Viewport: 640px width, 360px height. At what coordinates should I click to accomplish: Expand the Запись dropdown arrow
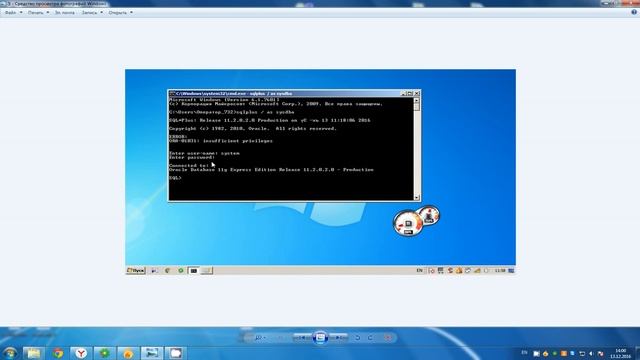click(x=102, y=13)
